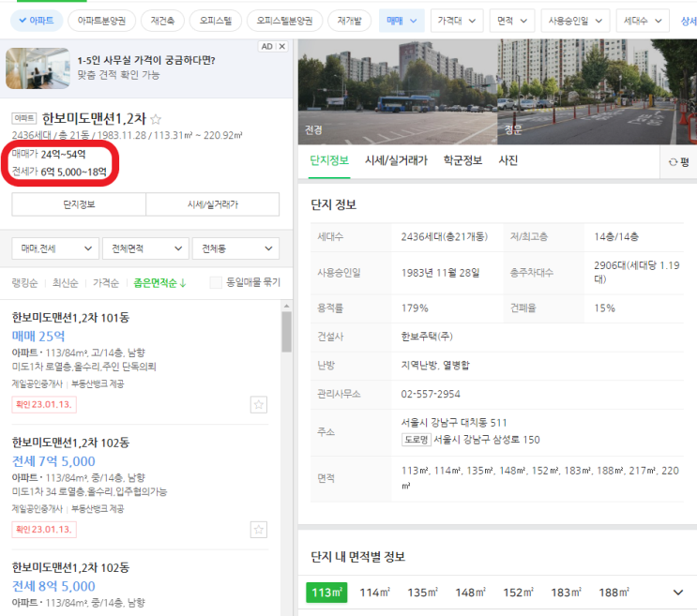Open the 매매,전세 list filter dropdown
The width and height of the screenshot is (697, 616).
[x=55, y=248]
